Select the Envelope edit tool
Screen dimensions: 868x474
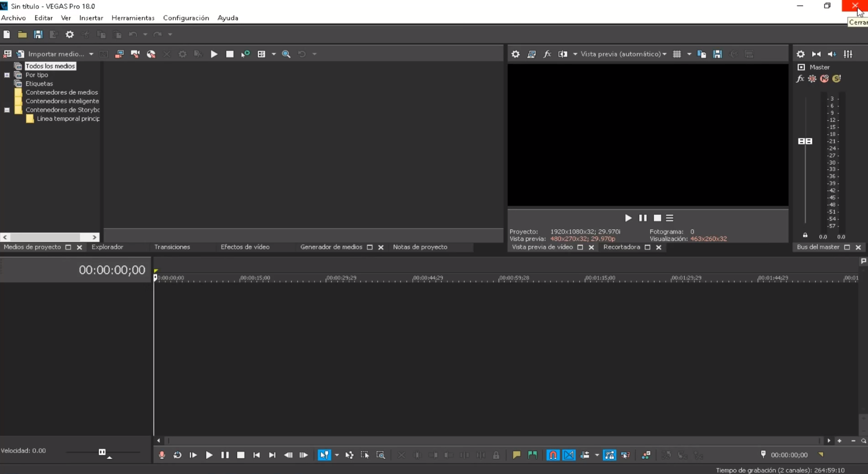tap(349, 455)
